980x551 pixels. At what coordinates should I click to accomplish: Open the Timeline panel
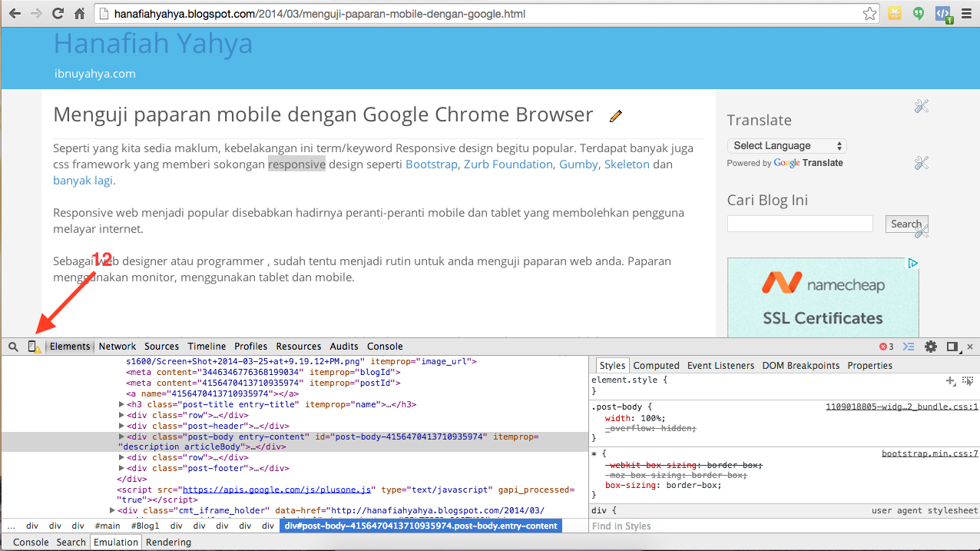207,347
